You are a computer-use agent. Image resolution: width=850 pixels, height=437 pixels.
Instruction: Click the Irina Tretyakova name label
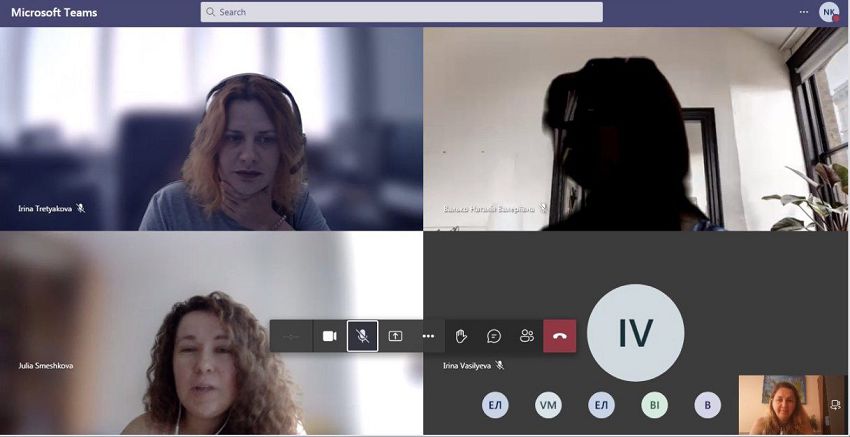coord(45,209)
